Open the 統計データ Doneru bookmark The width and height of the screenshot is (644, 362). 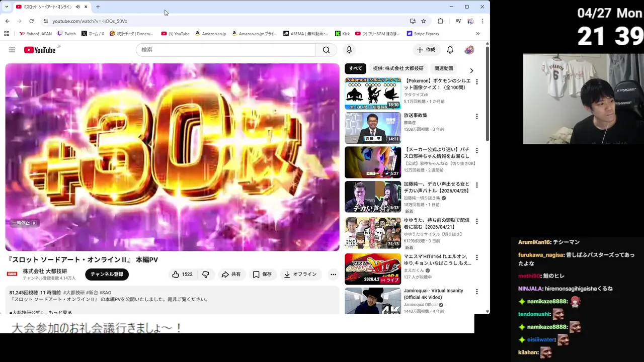(x=132, y=34)
